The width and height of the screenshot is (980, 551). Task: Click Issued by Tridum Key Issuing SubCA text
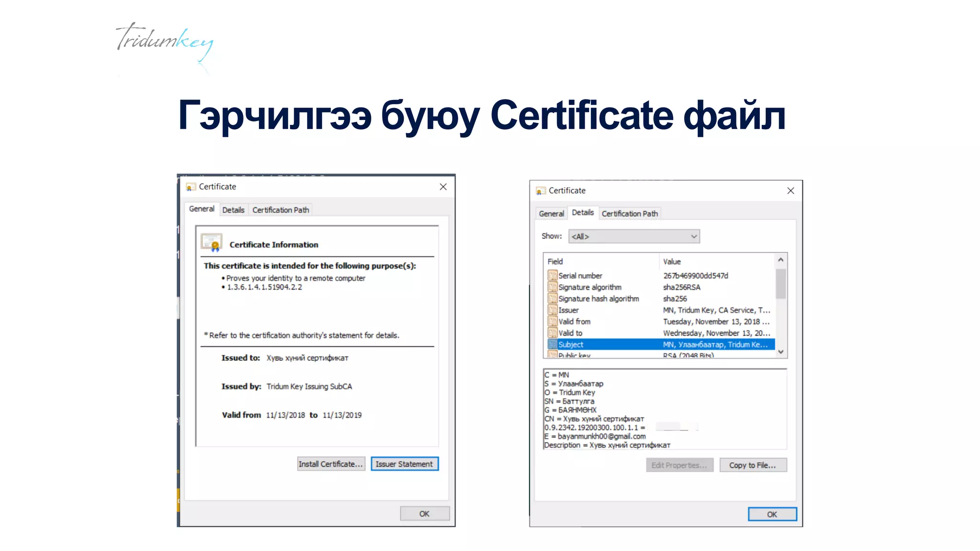[x=309, y=386]
